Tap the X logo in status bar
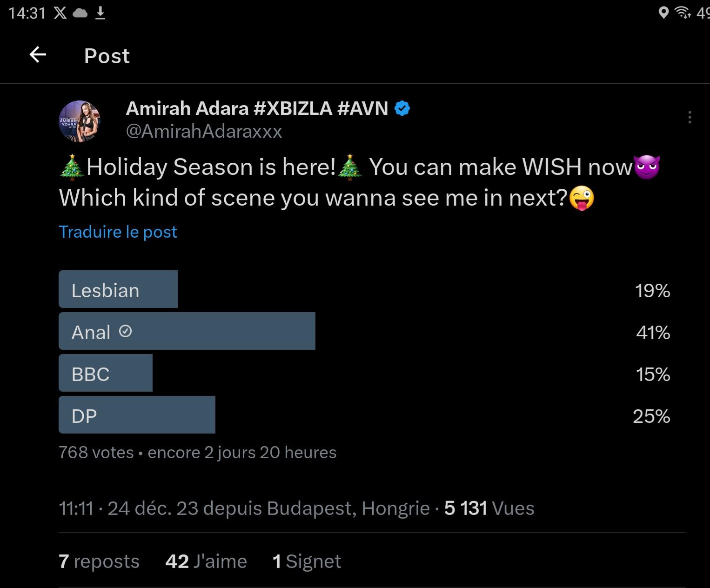710x588 pixels. [x=60, y=13]
